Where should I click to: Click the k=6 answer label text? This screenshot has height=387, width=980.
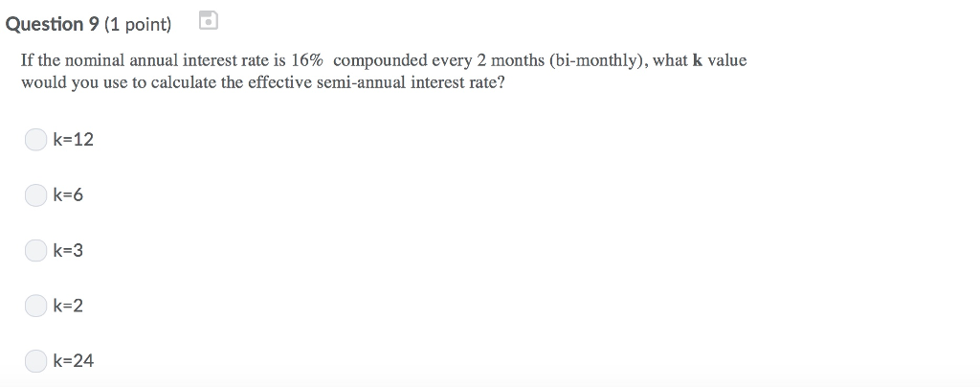point(68,195)
